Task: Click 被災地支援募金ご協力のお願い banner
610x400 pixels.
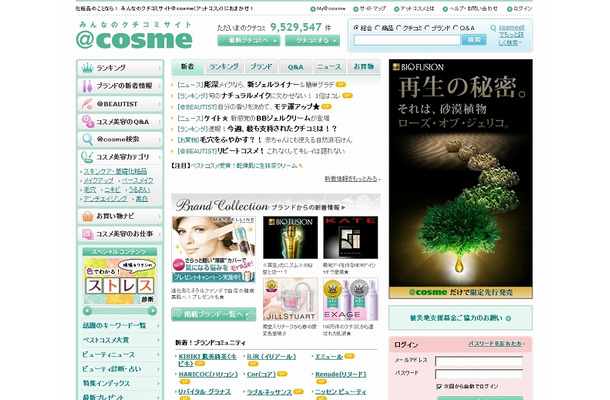Action: pyautogui.click(x=460, y=318)
